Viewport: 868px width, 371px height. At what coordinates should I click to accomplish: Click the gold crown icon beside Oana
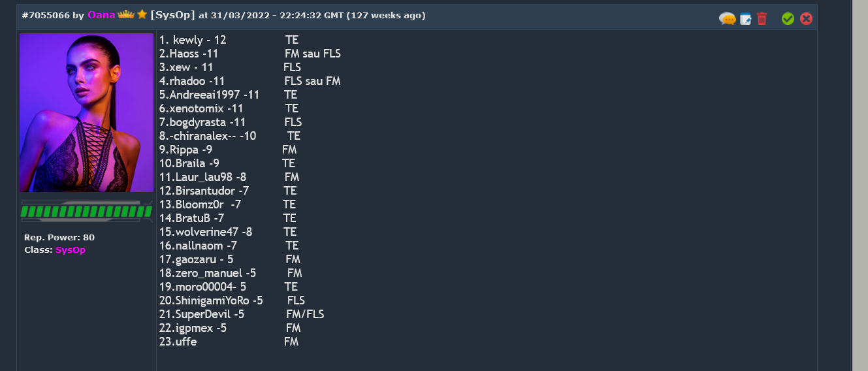[126, 14]
